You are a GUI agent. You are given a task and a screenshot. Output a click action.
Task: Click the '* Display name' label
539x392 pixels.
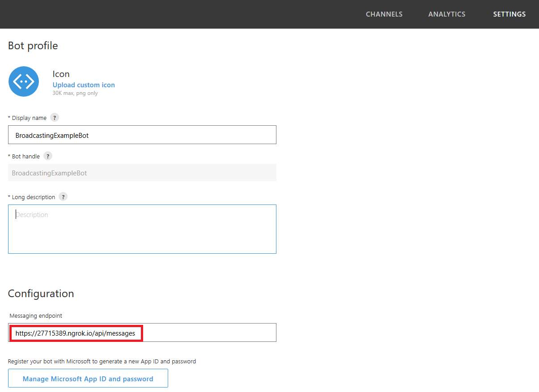pyautogui.click(x=27, y=118)
